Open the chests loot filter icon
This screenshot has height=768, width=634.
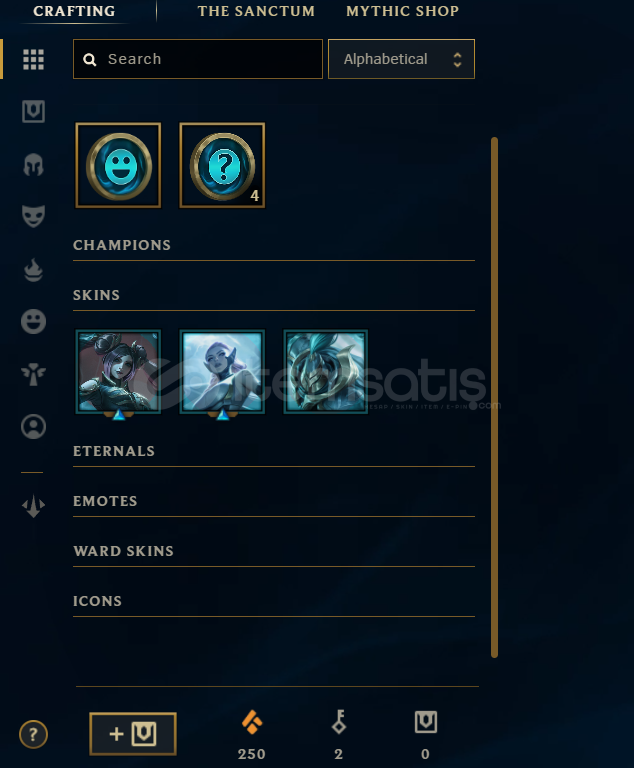[x=33, y=112]
